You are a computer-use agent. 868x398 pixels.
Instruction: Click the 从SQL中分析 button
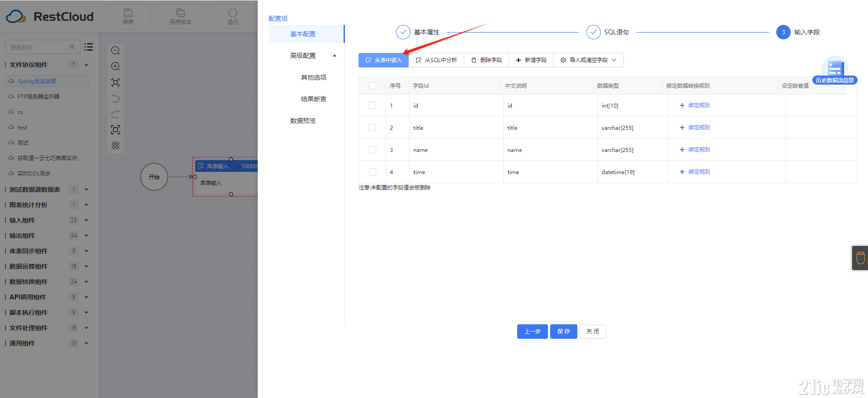click(436, 60)
